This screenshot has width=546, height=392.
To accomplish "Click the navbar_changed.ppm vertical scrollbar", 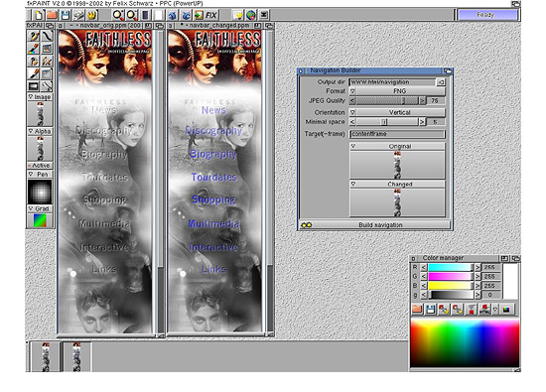I will (269, 181).
